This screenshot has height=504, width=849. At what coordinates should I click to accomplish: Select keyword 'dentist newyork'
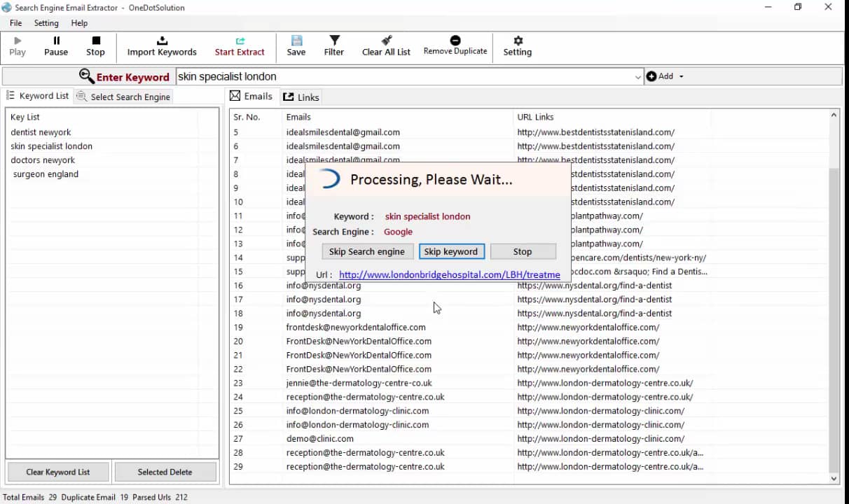(x=41, y=132)
